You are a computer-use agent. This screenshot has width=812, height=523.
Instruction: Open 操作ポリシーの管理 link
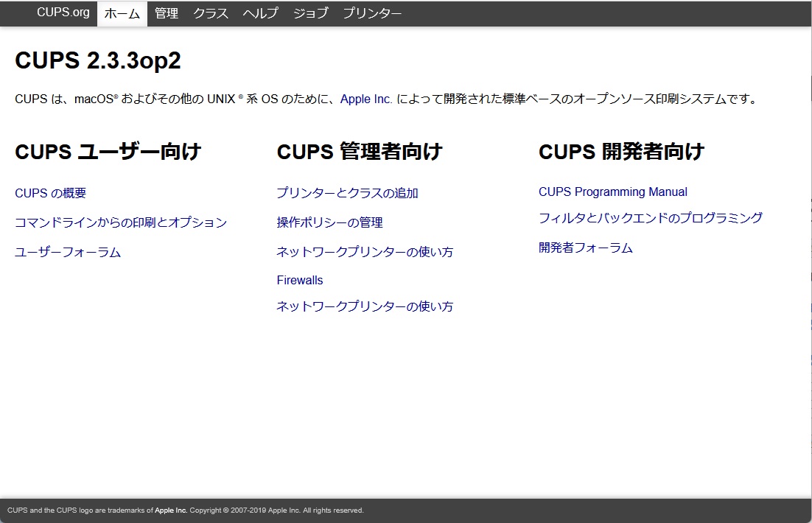click(330, 222)
